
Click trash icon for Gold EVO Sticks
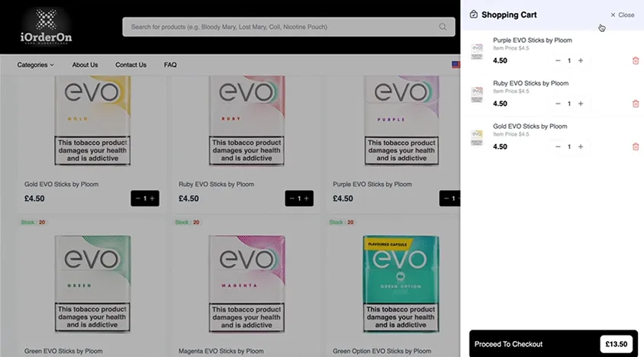(636, 146)
